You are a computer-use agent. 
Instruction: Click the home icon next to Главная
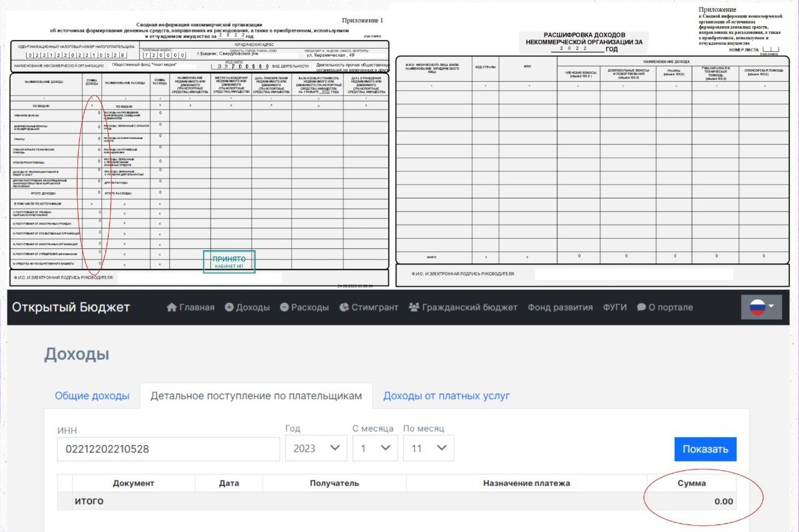tap(172, 307)
